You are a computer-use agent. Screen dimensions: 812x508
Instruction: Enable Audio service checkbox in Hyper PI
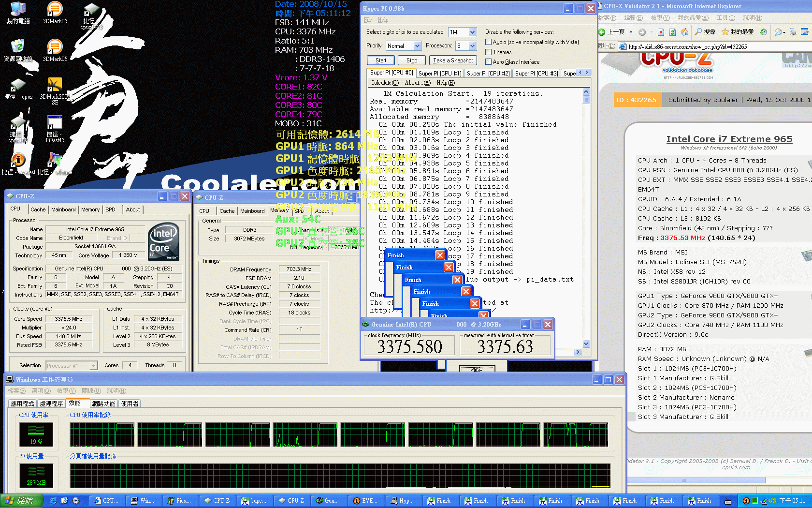[488, 42]
